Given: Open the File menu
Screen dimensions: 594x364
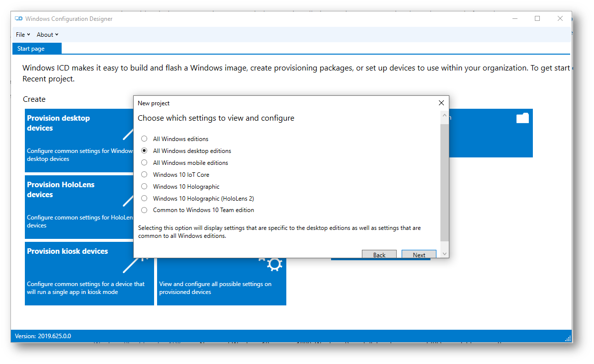Looking at the screenshot, I should 23,34.
